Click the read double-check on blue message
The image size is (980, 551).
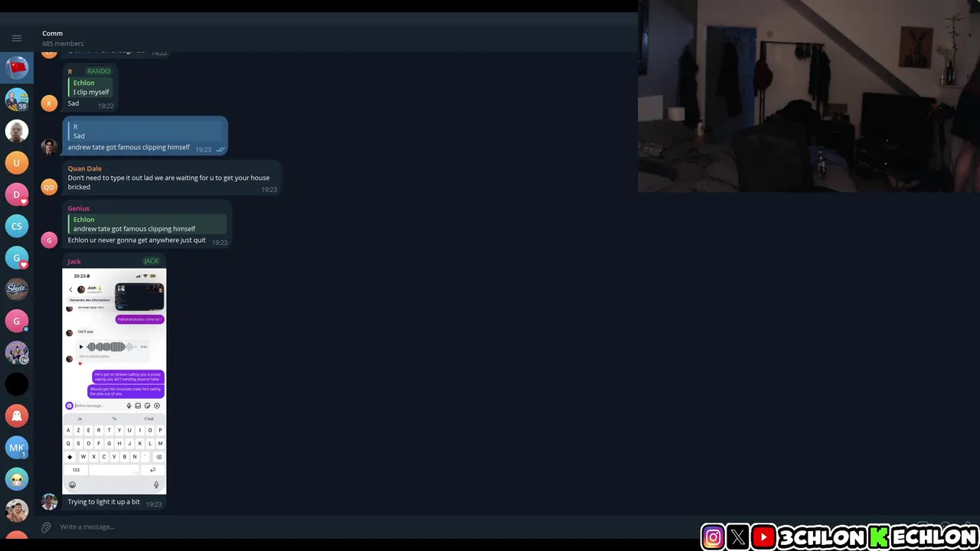220,150
